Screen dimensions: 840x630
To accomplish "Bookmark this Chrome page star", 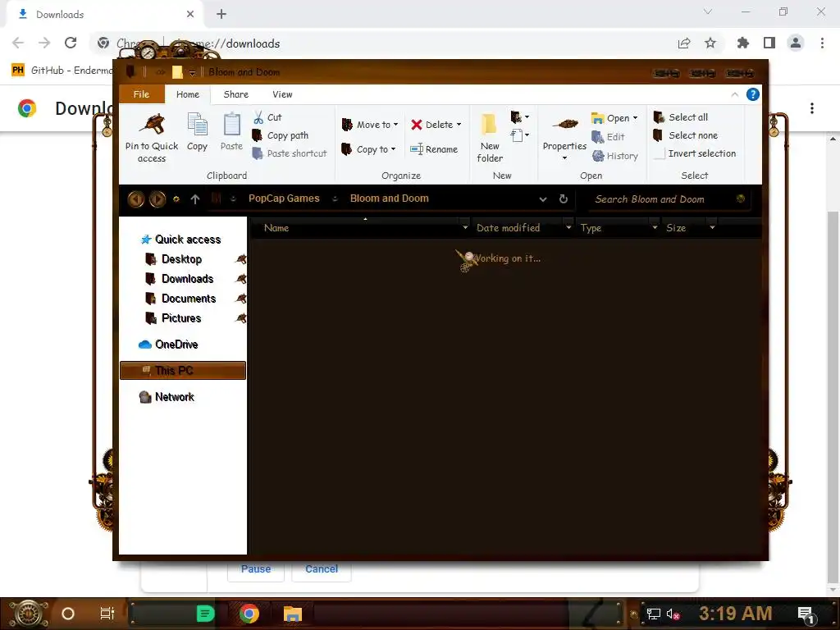I will pyautogui.click(x=710, y=43).
